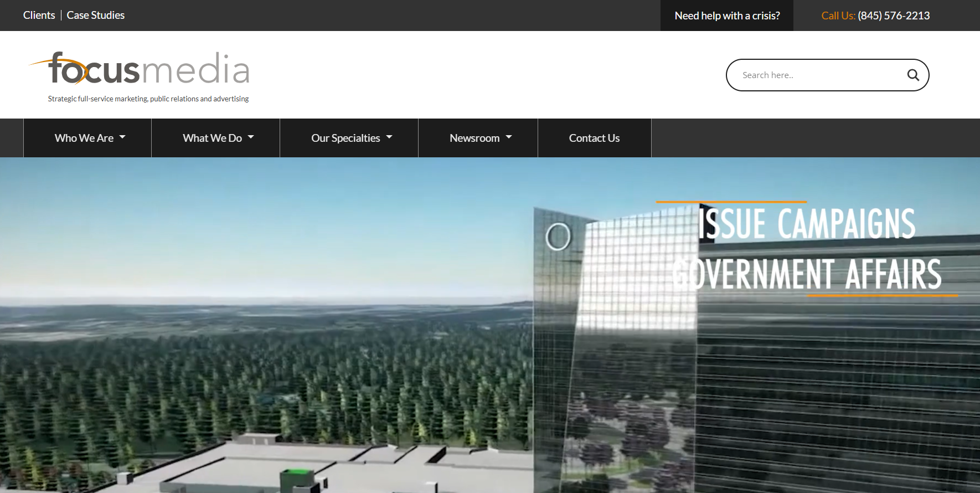Click the tagline text under the logo
The image size is (980, 493).
(x=148, y=99)
